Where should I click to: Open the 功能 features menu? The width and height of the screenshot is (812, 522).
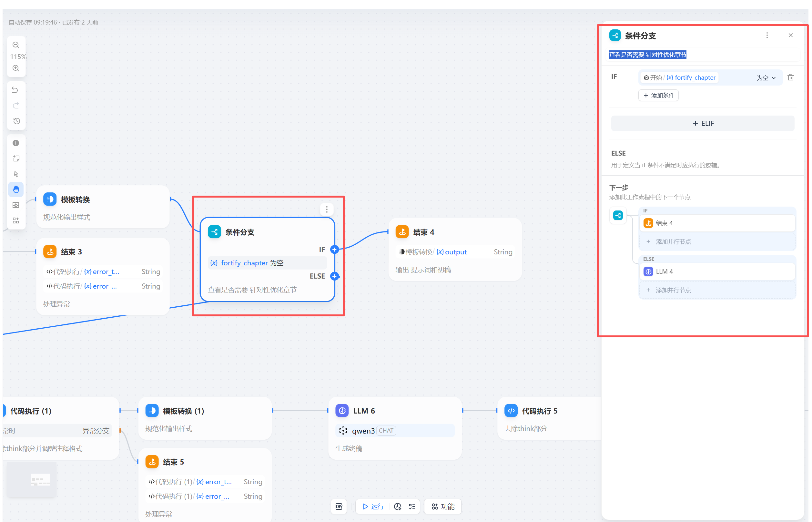click(x=443, y=507)
